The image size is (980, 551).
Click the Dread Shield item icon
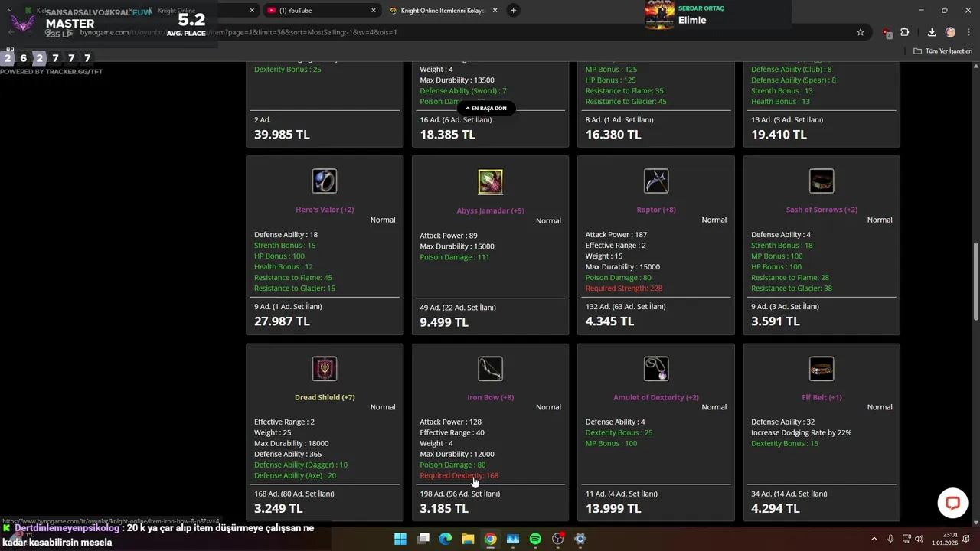325,369
